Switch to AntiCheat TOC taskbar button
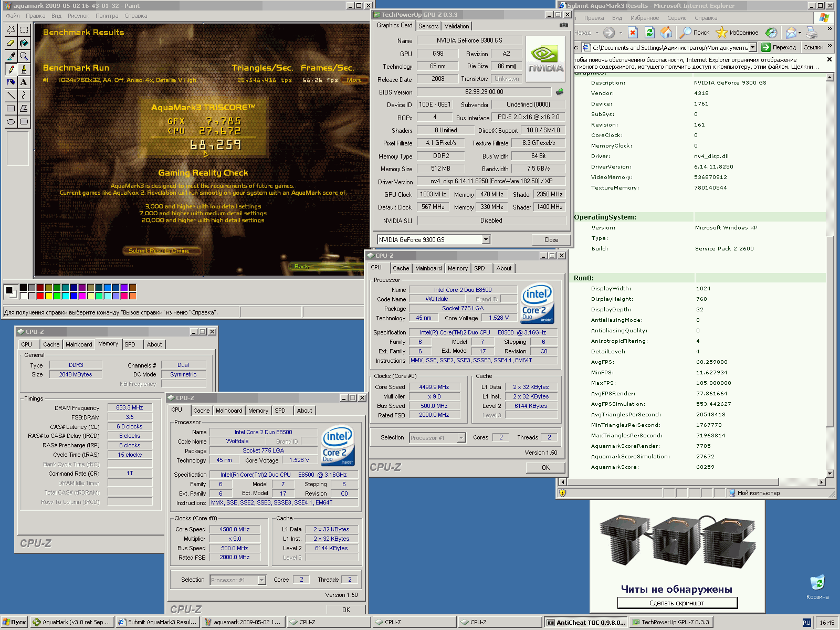 (585, 622)
